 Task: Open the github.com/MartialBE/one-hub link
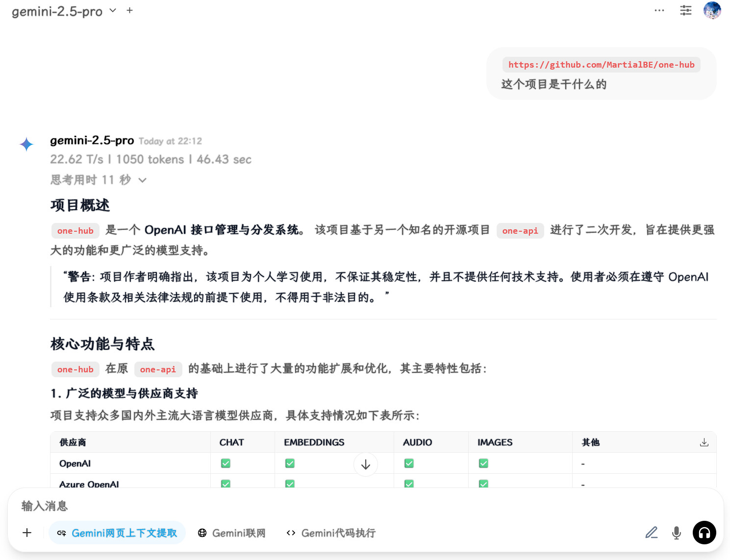pos(601,65)
